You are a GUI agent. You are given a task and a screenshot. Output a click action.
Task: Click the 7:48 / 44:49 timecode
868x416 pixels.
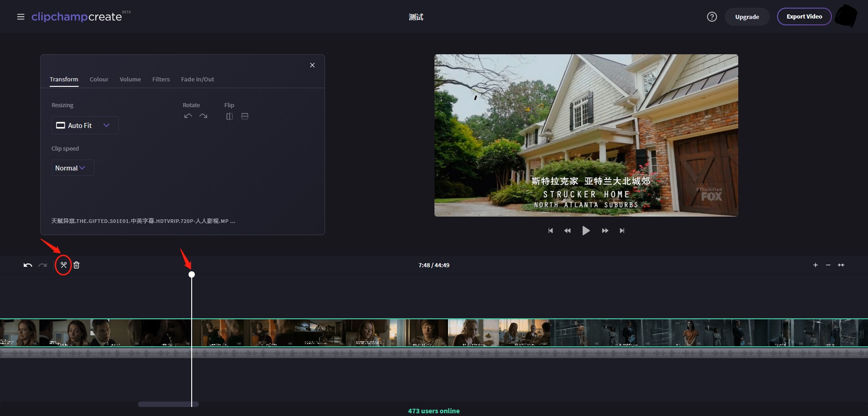(x=434, y=265)
